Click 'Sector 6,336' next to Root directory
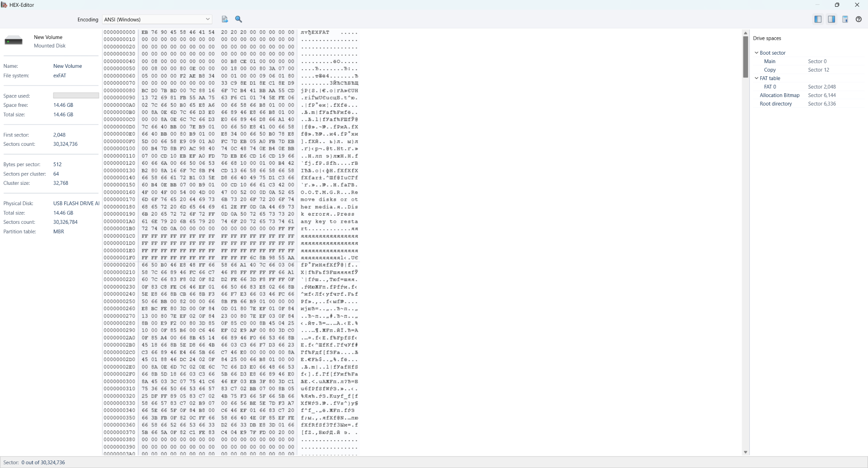This screenshot has width=868, height=468. coord(822,104)
